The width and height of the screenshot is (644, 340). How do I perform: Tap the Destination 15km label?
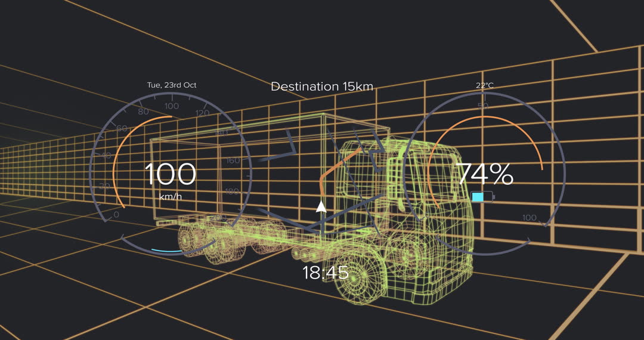(322, 86)
